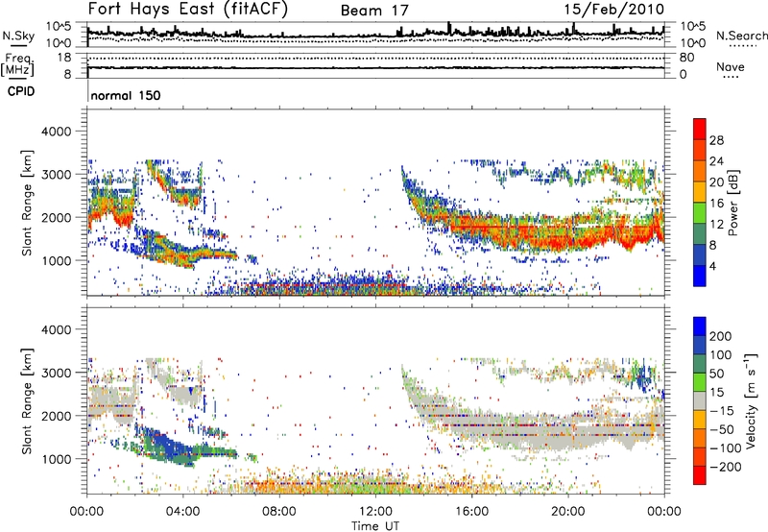
Task: Click the 'Slant Range [km]' label of velocity panel
Action: coord(27,400)
